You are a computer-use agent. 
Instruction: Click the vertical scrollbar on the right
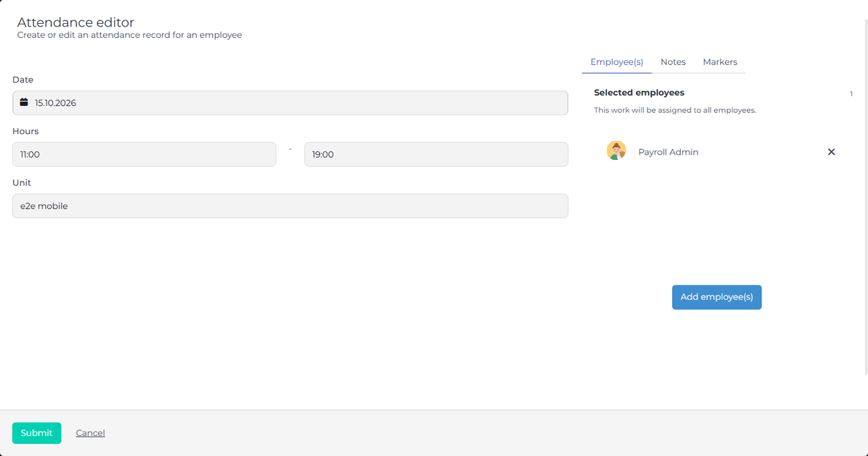[865, 196]
